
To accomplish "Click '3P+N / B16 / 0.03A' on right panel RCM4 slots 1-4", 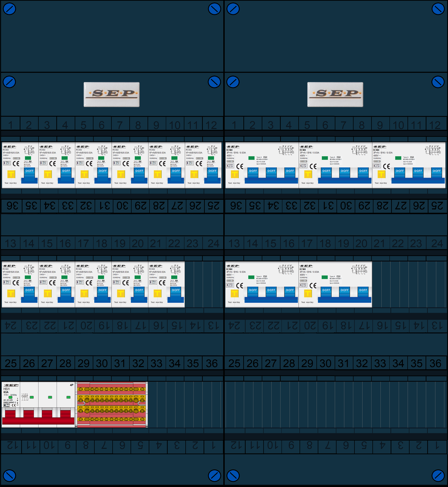I will pos(236,153).
